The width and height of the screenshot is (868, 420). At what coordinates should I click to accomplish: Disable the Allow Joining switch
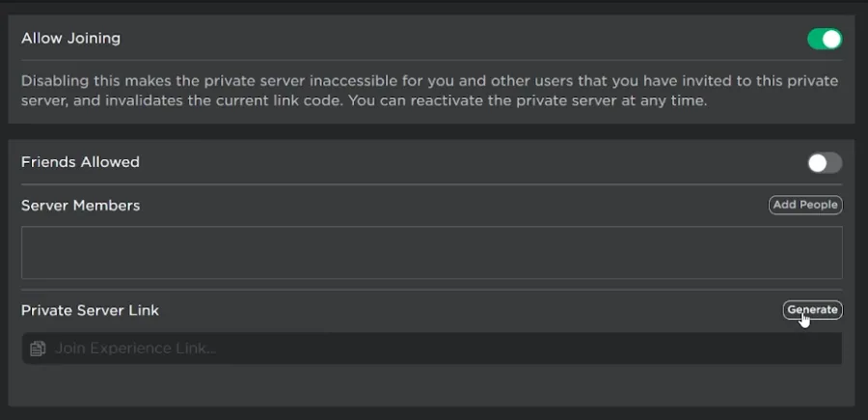825,40
